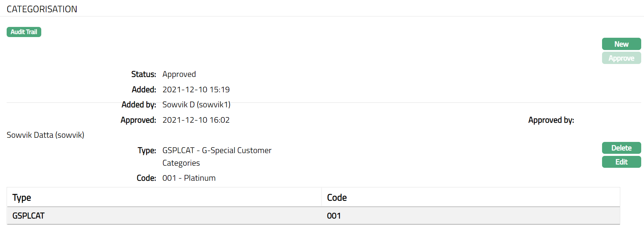Click the Status label

tap(143, 74)
